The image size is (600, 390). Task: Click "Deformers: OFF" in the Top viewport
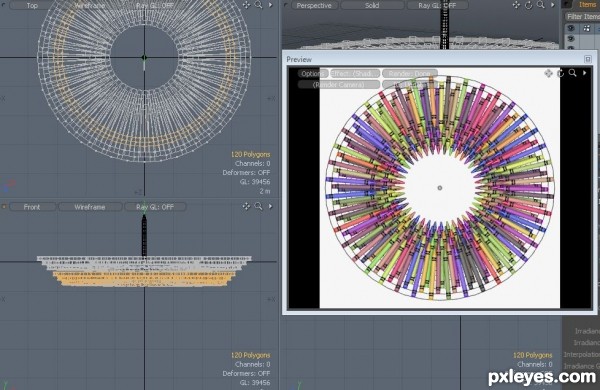[246, 173]
